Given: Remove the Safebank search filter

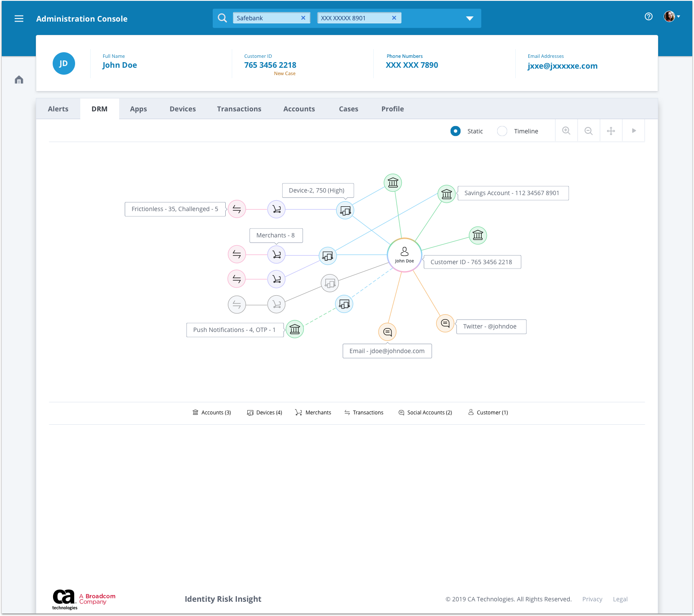Looking at the screenshot, I should [x=303, y=18].
